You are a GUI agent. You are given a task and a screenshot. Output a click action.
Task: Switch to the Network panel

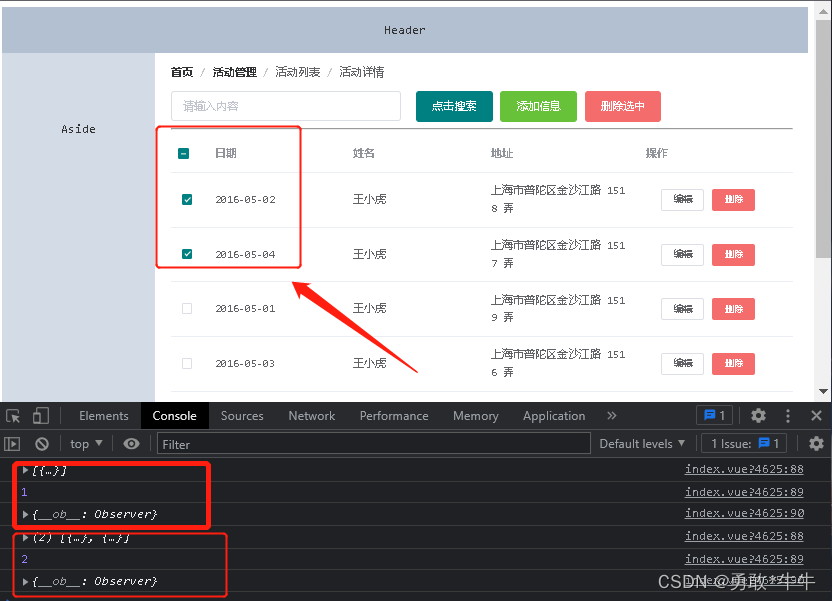311,415
